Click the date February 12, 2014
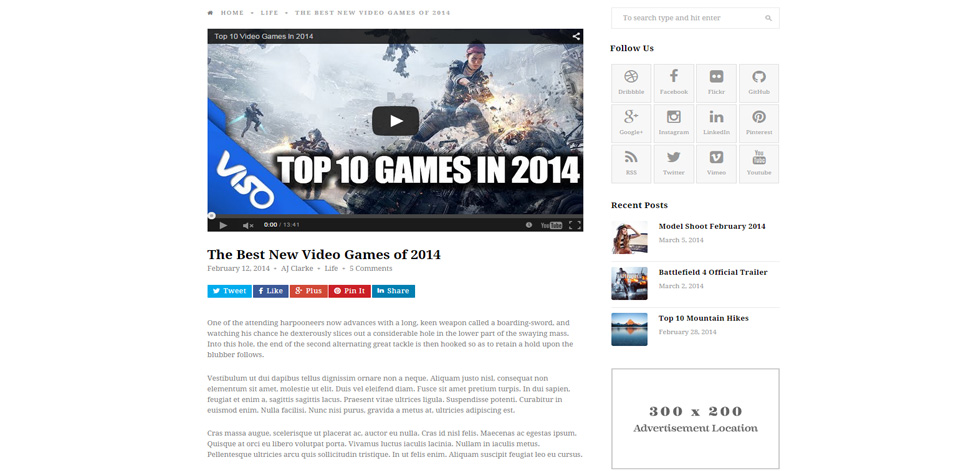Image resolution: width=980 pixels, height=471 pixels. pyautogui.click(x=238, y=269)
